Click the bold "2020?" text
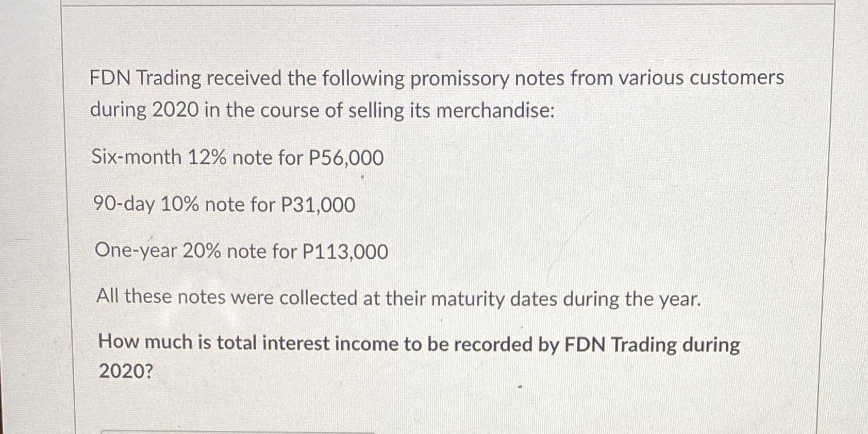Screen dimensions: 868x434 [x=126, y=371]
